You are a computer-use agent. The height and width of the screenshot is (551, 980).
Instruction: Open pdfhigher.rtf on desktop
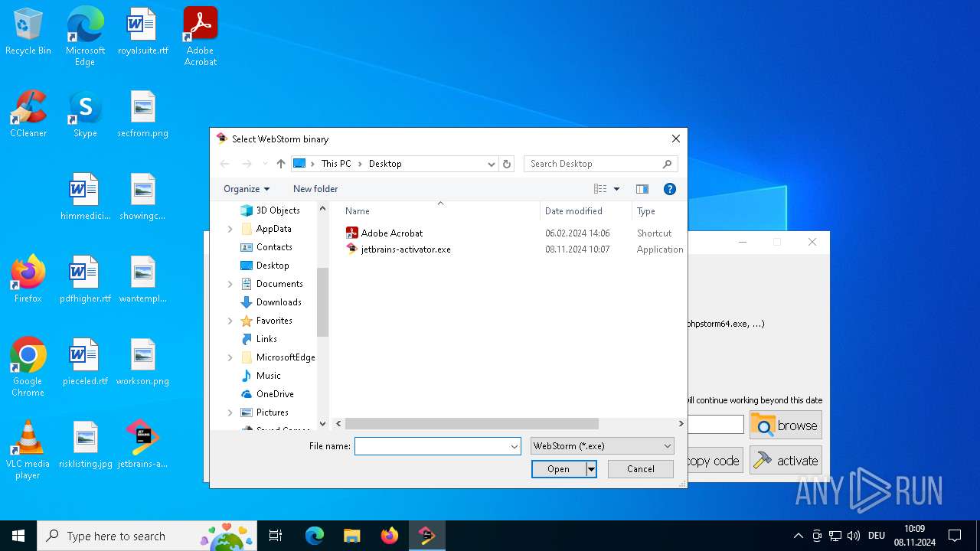pos(85,280)
